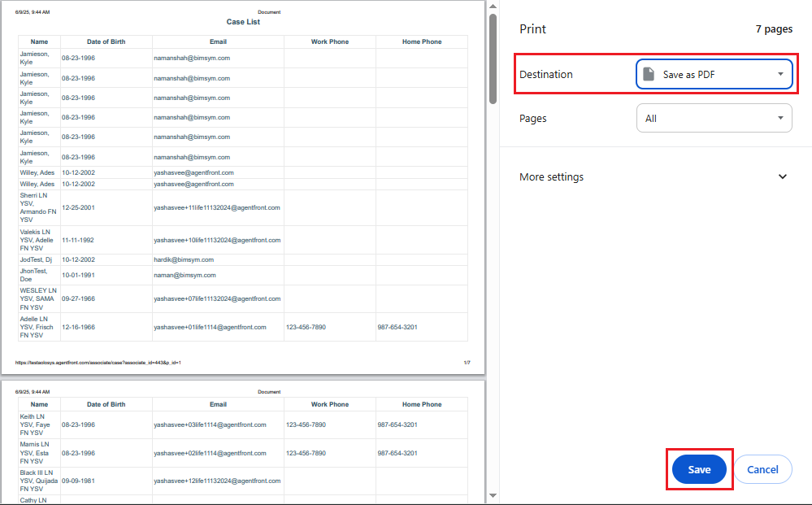Click the Name column header on first page
This screenshot has width=812, height=505.
(39, 41)
